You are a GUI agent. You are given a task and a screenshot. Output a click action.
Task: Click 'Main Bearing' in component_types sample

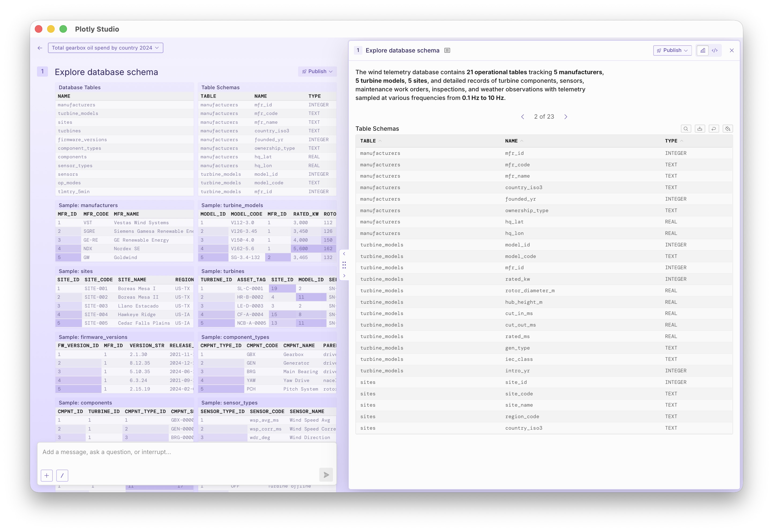pyautogui.click(x=301, y=372)
